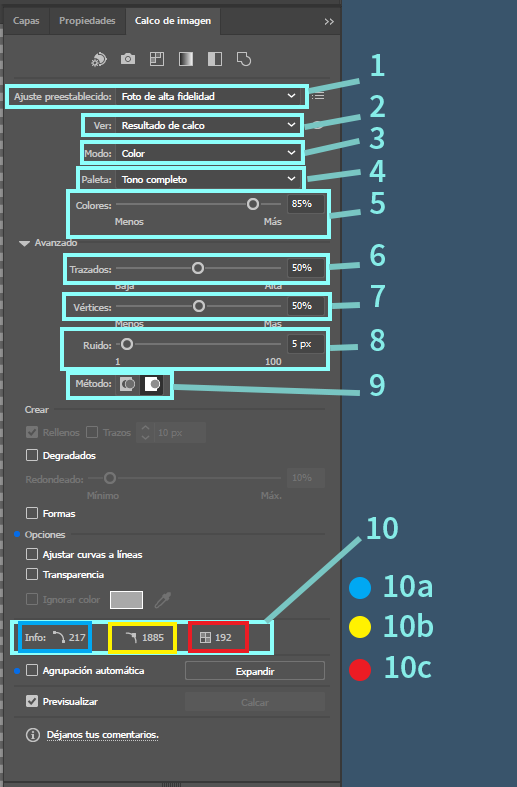Choose the overlapping paths Método icon
517x787 pixels.
[x=152, y=384]
